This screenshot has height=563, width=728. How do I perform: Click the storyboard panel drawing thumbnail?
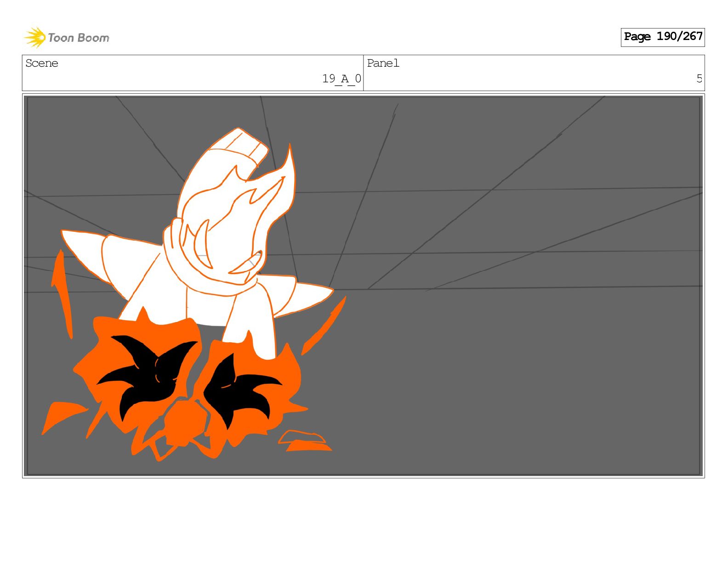pos(364,286)
